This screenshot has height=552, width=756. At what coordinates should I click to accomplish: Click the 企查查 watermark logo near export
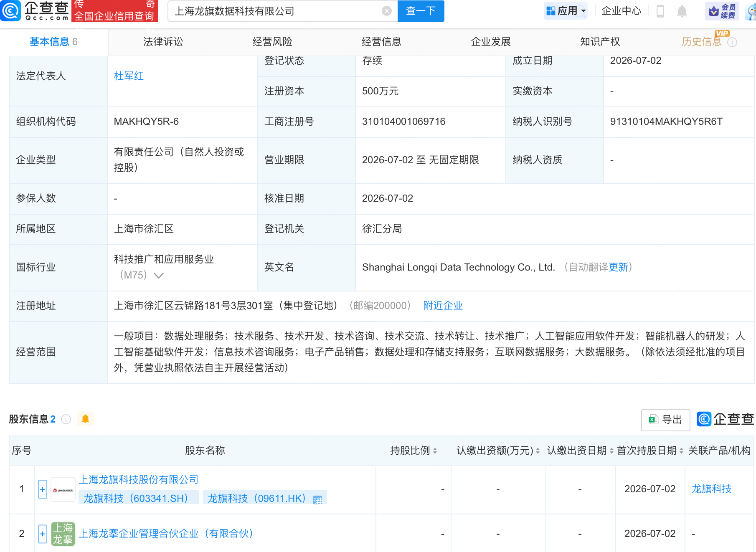(725, 419)
